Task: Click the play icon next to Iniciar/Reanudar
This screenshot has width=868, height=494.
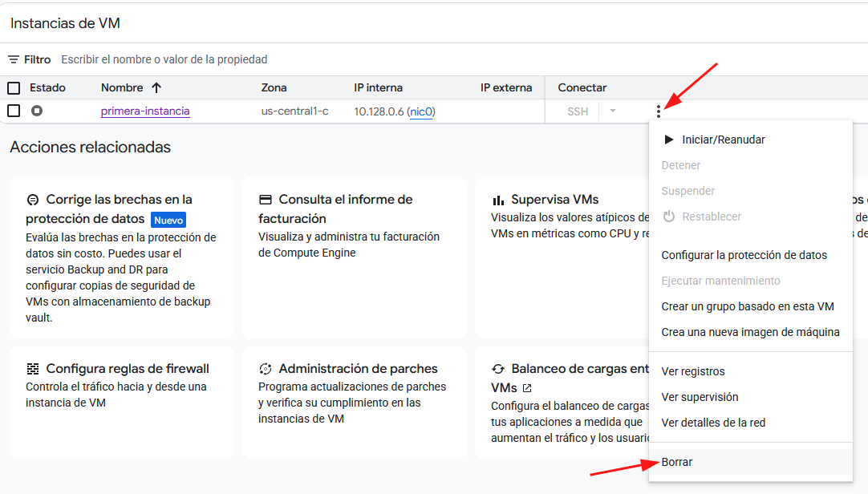Action: click(x=667, y=139)
